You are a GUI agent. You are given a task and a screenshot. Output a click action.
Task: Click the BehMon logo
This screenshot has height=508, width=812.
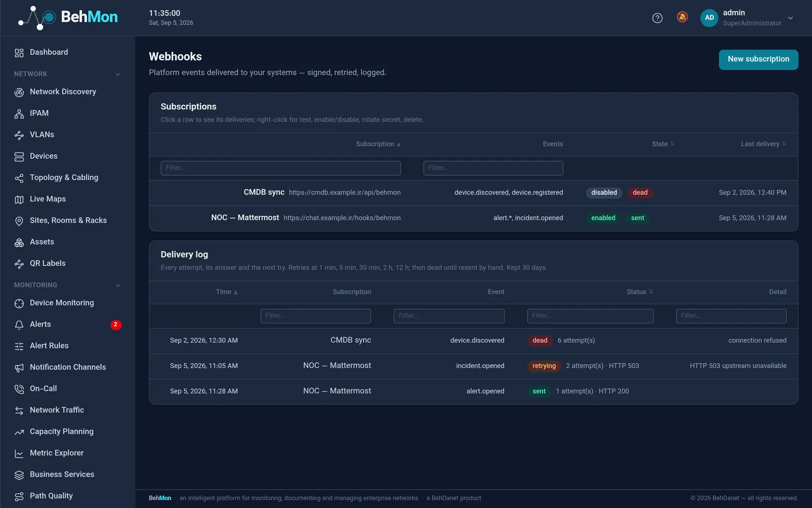pyautogui.click(x=67, y=17)
